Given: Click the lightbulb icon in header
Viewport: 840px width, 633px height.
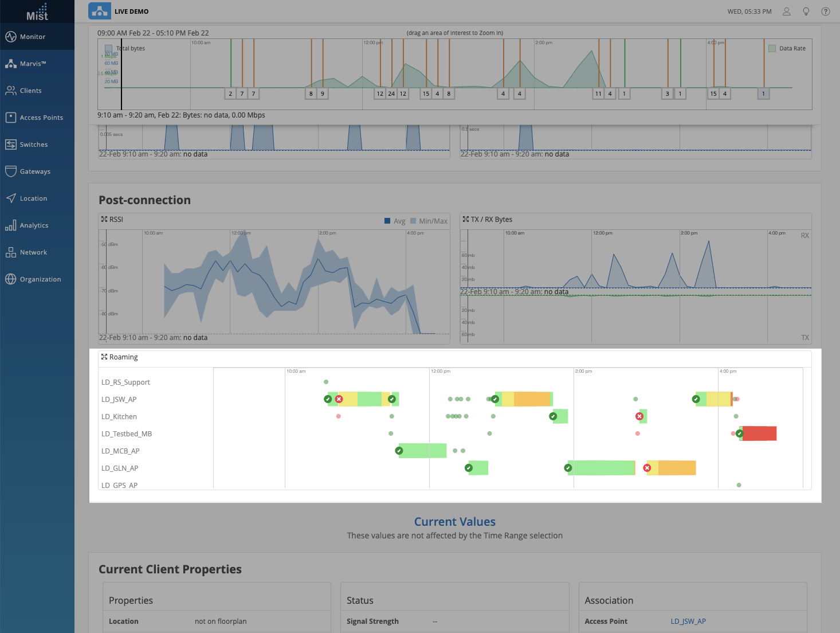Looking at the screenshot, I should 806,11.
